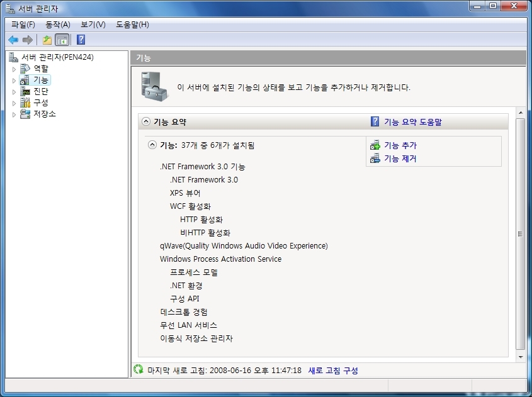
Task: Expand the 기능 tree node arrow
Action: tap(14, 81)
